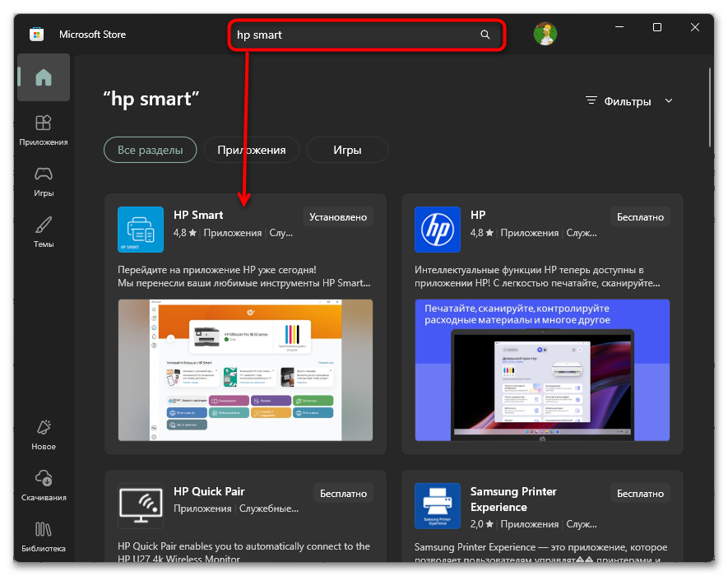The height and width of the screenshot is (576, 728).
Task: Expand the Фильтры chevron
Action: (x=669, y=100)
